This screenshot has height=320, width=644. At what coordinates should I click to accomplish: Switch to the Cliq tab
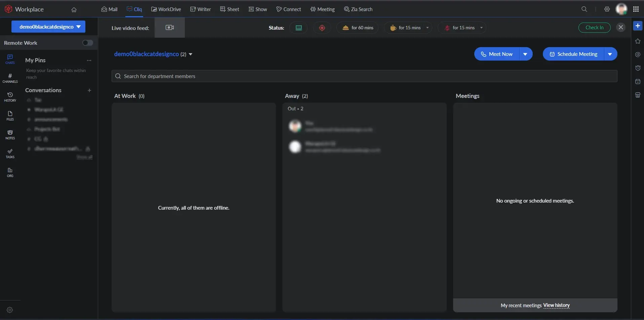134,9
